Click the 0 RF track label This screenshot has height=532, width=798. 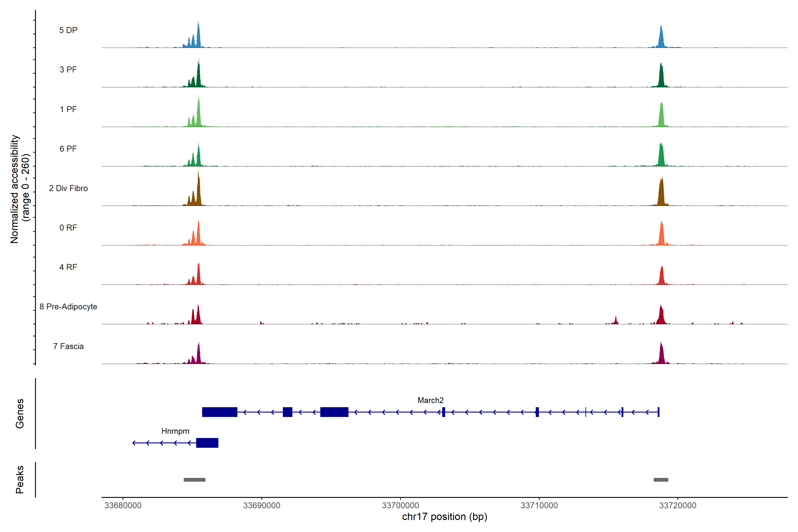point(68,228)
